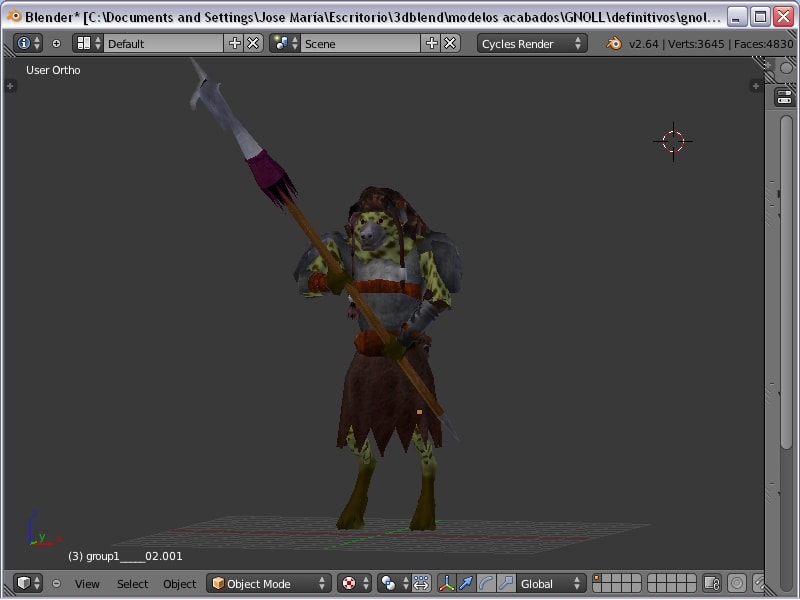Open the pivot point selector
Screen dimensions: 800x600
click(x=394, y=583)
